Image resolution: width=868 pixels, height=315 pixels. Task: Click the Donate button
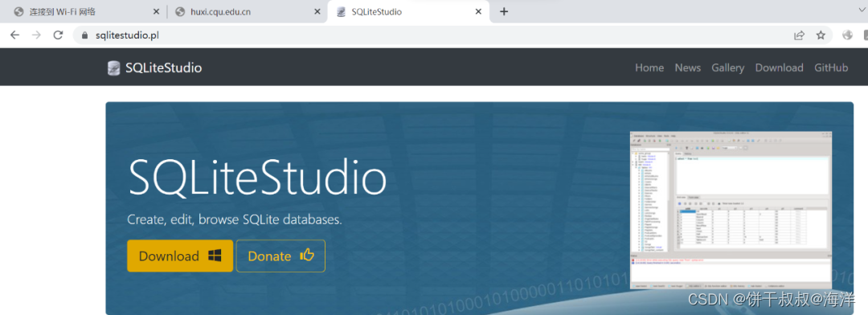(x=280, y=256)
